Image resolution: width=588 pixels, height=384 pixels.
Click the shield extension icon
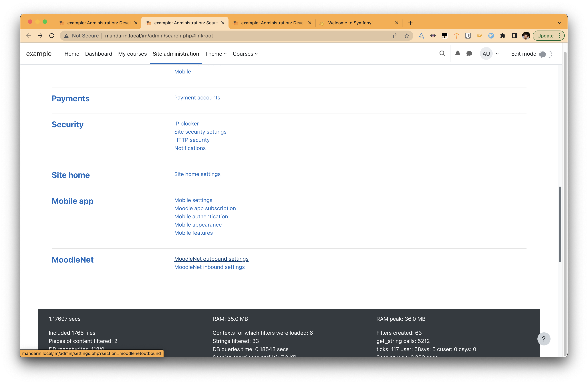[x=468, y=36]
